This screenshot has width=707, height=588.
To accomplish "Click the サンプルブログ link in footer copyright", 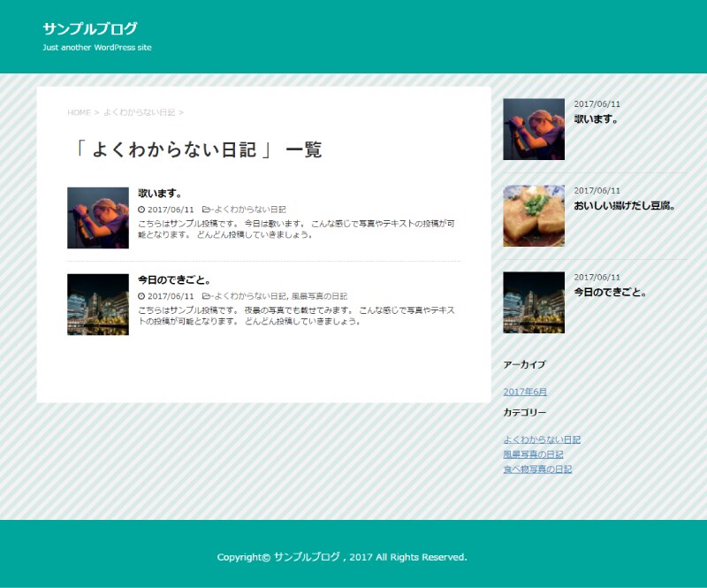I will click(307, 557).
